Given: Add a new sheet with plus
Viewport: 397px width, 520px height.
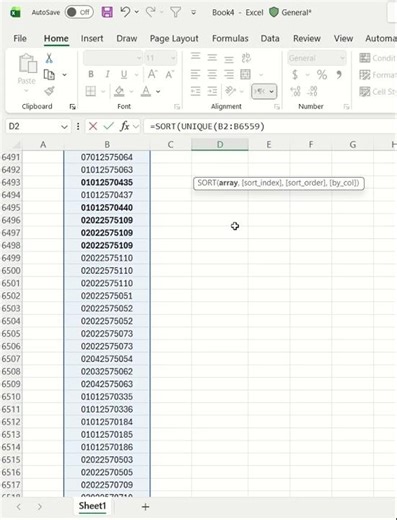Looking at the screenshot, I should (x=145, y=507).
